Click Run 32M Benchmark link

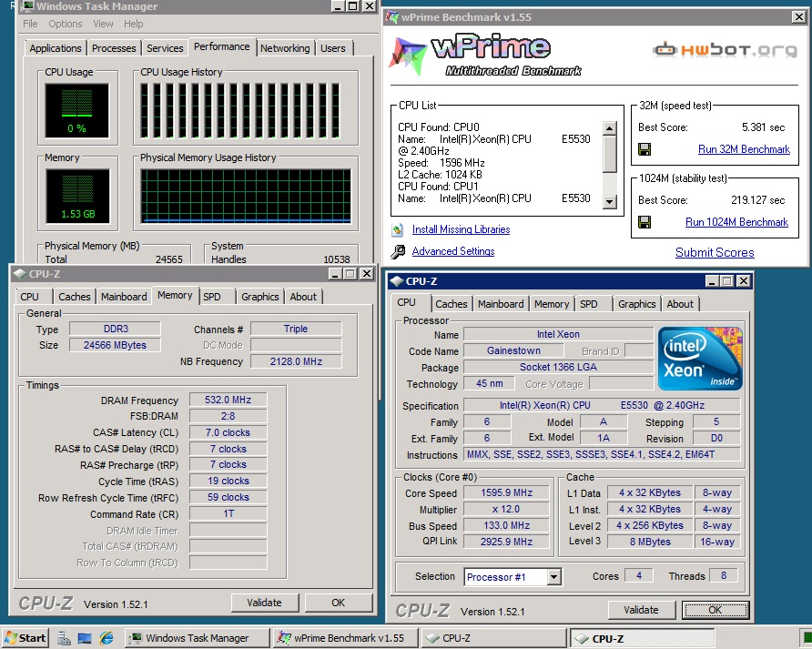click(x=744, y=149)
